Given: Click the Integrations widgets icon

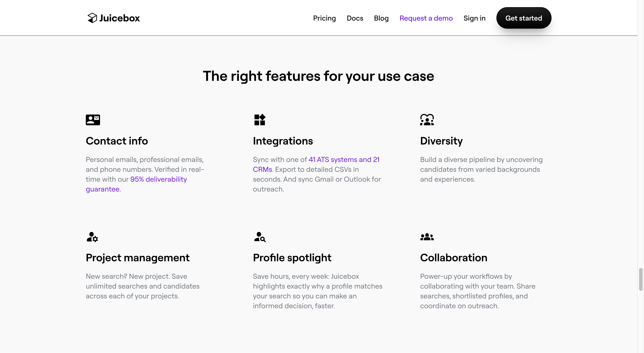Looking at the screenshot, I should [259, 120].
